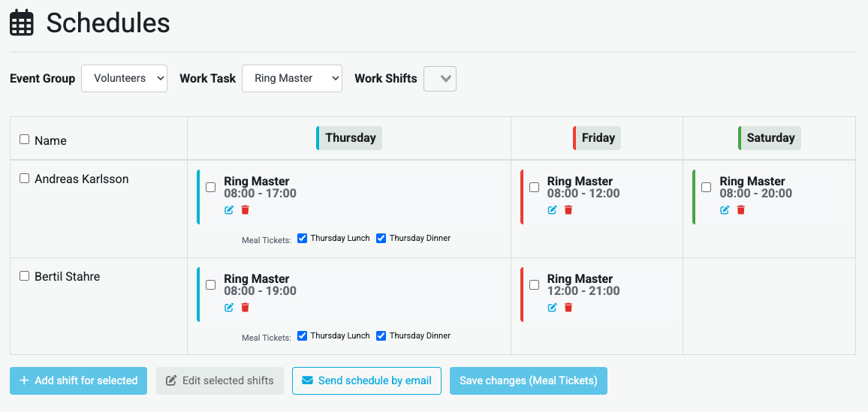Edit Bertil Stahre's Thursday shift
The image size is (868, 412).
229,308
